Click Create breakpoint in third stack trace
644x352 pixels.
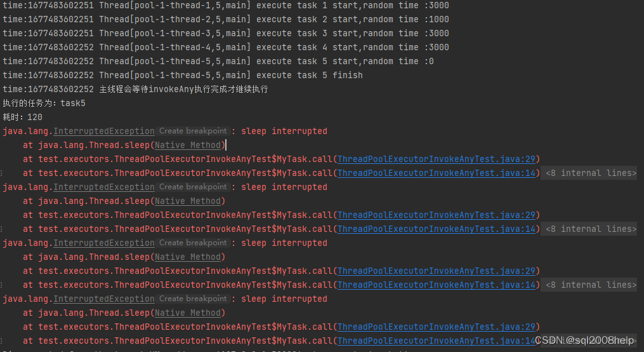[x=193, y=243]
